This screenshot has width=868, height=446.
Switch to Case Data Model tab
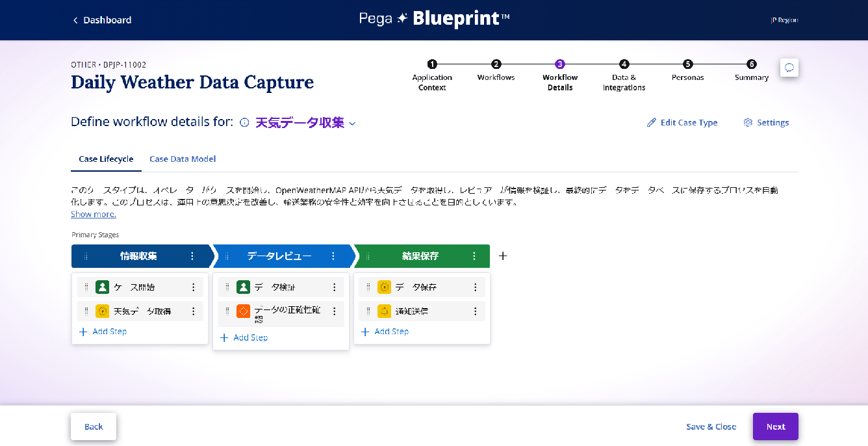pyautogui.click(x=183, y=159)
